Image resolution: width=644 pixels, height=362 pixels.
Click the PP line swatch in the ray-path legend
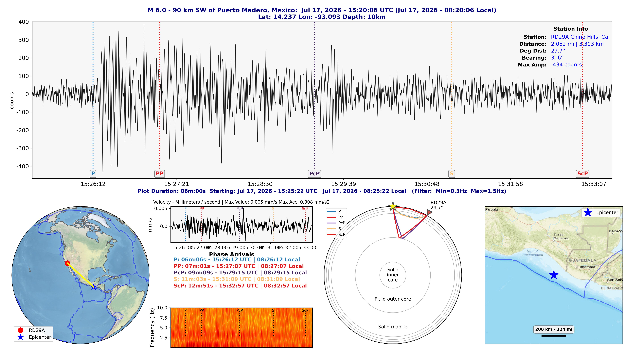click(331, 217)
